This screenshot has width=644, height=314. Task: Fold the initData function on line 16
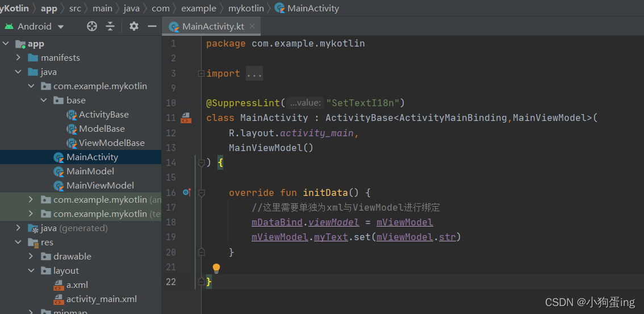coord(201,192)
